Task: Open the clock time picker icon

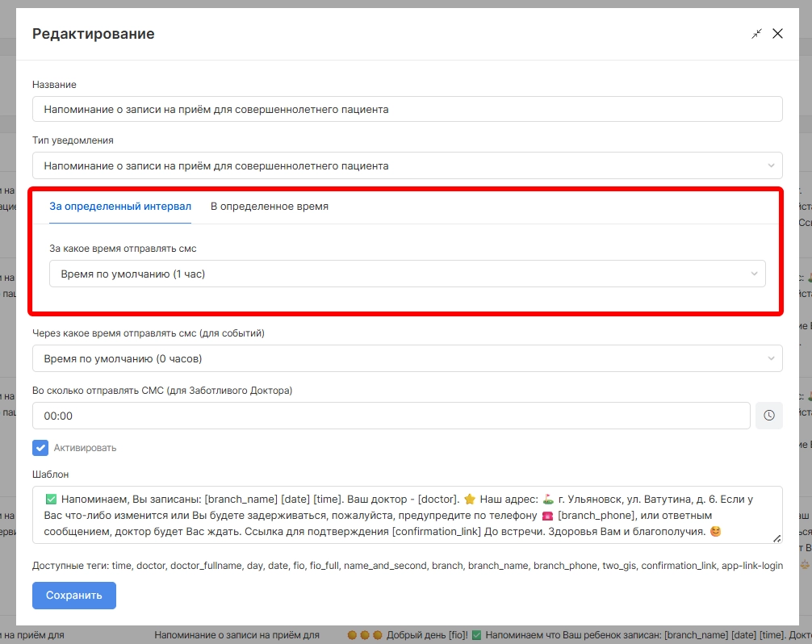Action: coord(768,416)
